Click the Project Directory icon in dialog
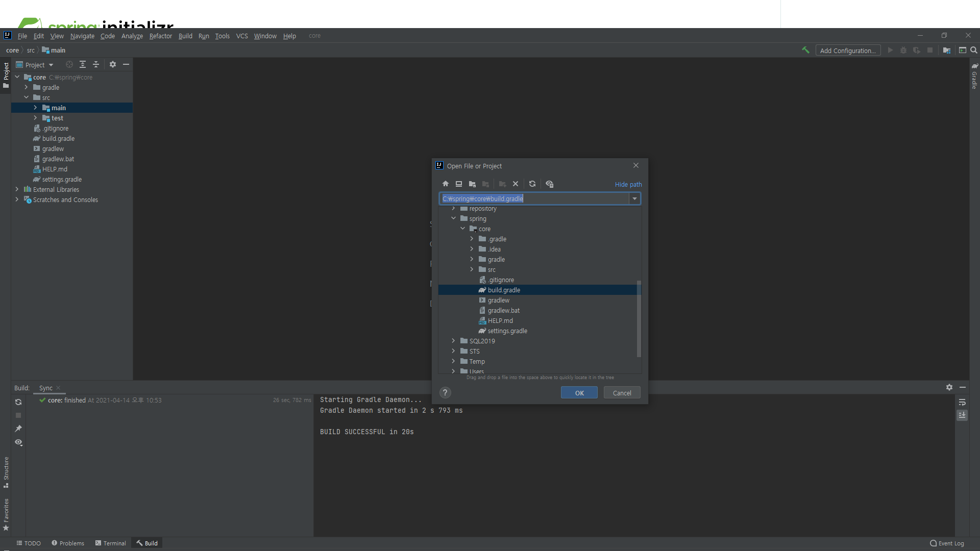Image resolution: width=980 pixels, height=551 pixels. click(472, 184)
